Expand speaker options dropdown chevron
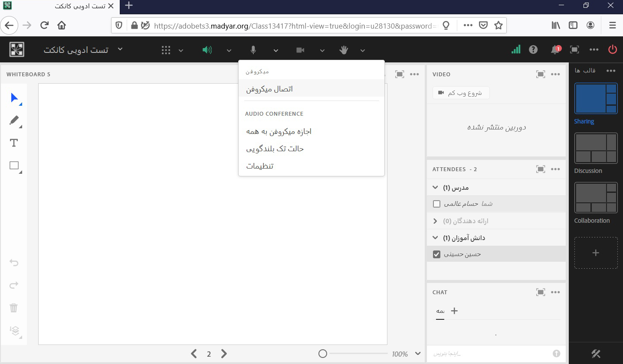Screen dimensions: 623x364 [x=229, y=51]
